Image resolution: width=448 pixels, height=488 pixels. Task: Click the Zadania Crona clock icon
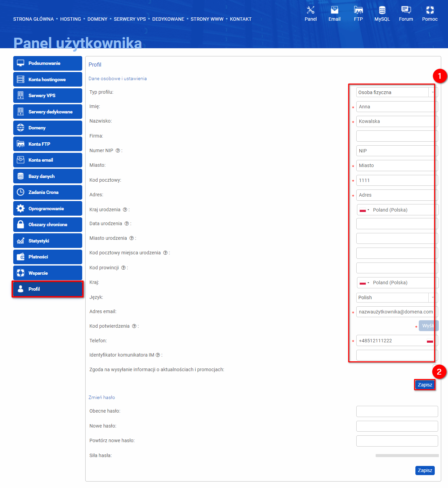tap(21, 192)
